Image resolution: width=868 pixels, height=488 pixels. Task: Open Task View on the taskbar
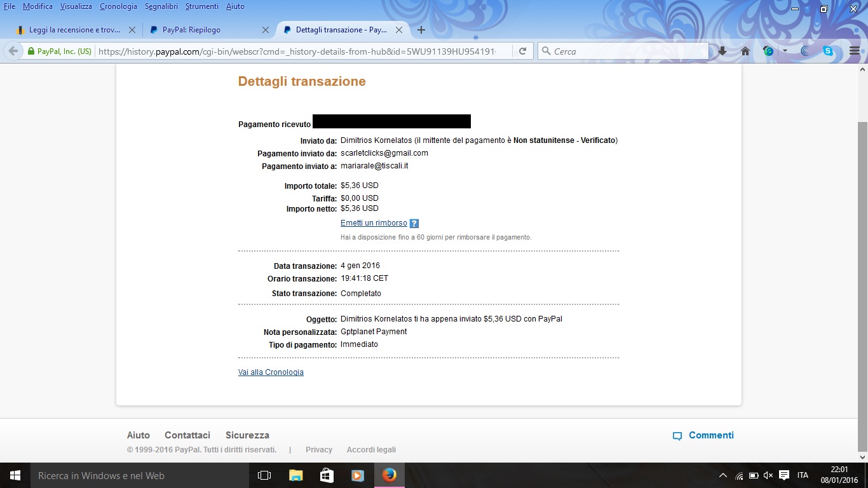coord(264,475)
